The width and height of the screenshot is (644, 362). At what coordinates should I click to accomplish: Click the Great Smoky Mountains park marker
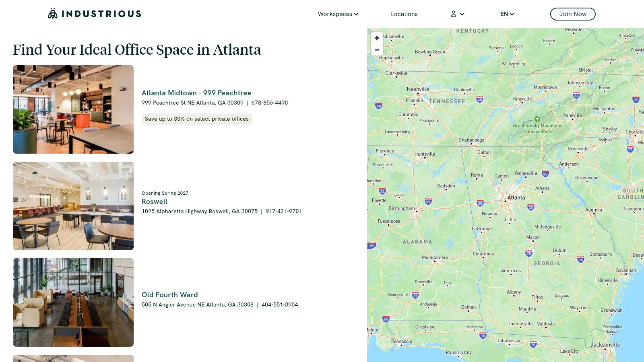(x=537, y=119)
